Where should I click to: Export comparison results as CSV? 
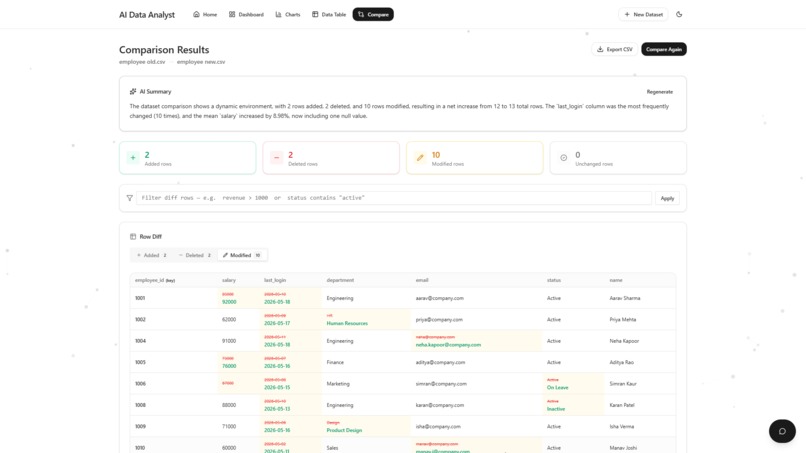click(x=614, y=49)
